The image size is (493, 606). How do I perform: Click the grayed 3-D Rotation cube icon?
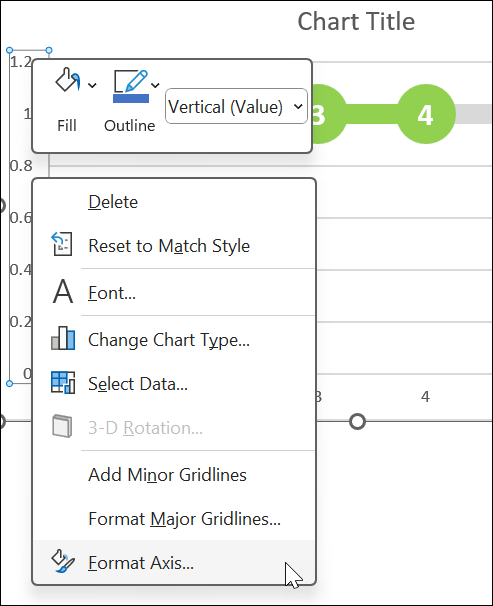(62, 426)
